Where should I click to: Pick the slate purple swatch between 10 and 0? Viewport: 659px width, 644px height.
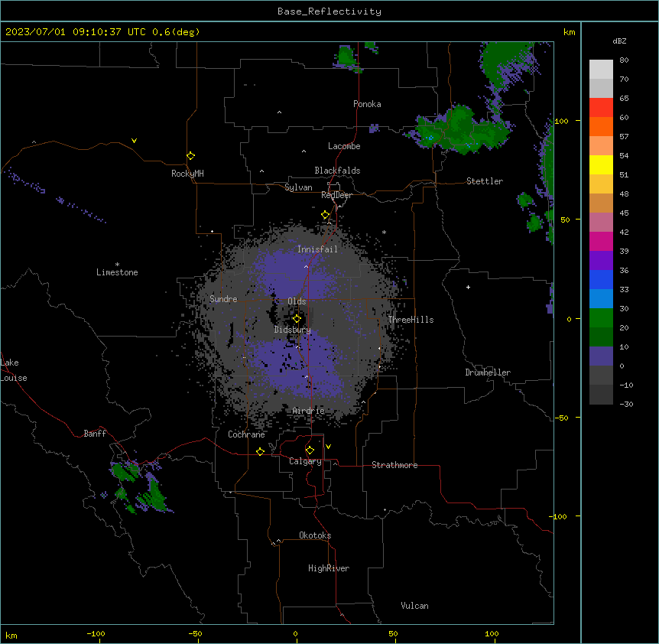tap(601, 356)
